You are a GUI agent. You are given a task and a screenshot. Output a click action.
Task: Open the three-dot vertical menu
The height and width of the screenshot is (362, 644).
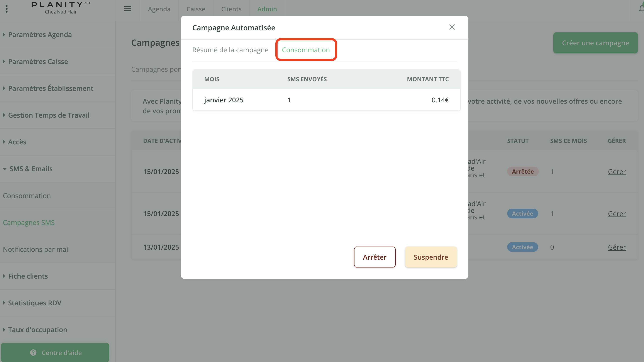(7, 9)
